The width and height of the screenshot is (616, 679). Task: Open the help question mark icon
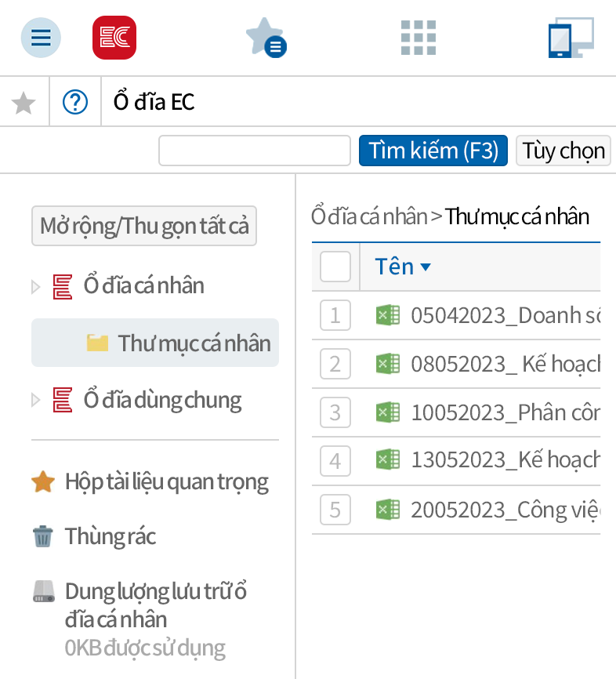(75, 102)
